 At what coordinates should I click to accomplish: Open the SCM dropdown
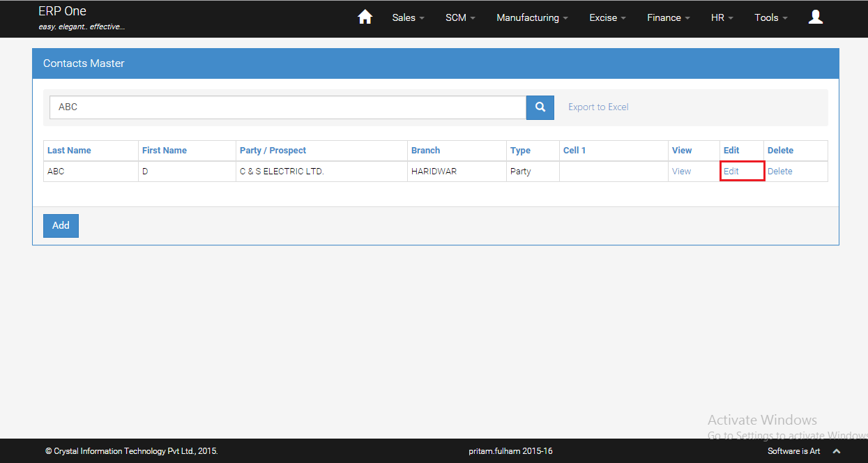pyautogui.click(x=460, y=18)
